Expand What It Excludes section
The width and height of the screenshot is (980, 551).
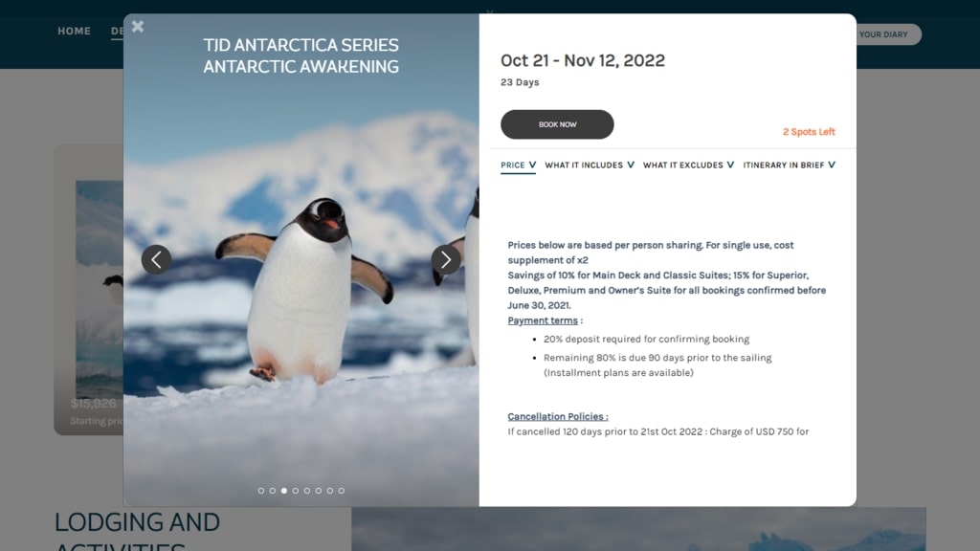click(x=688, y=165)
